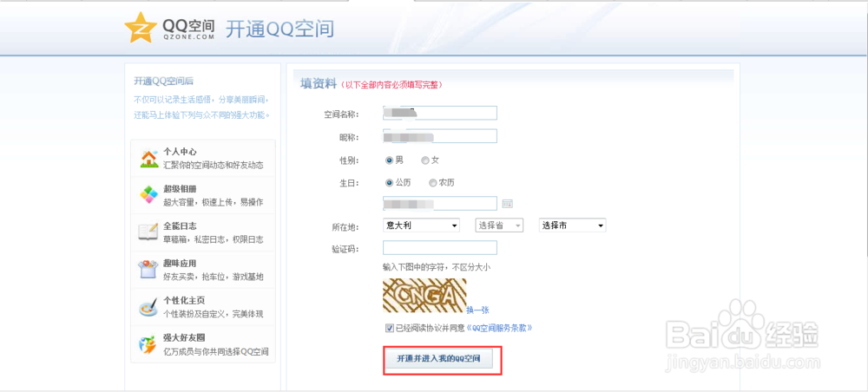Click the 开通QQ空间 page heading
This screenshot has height=392, width=868.
click(279, 29)
